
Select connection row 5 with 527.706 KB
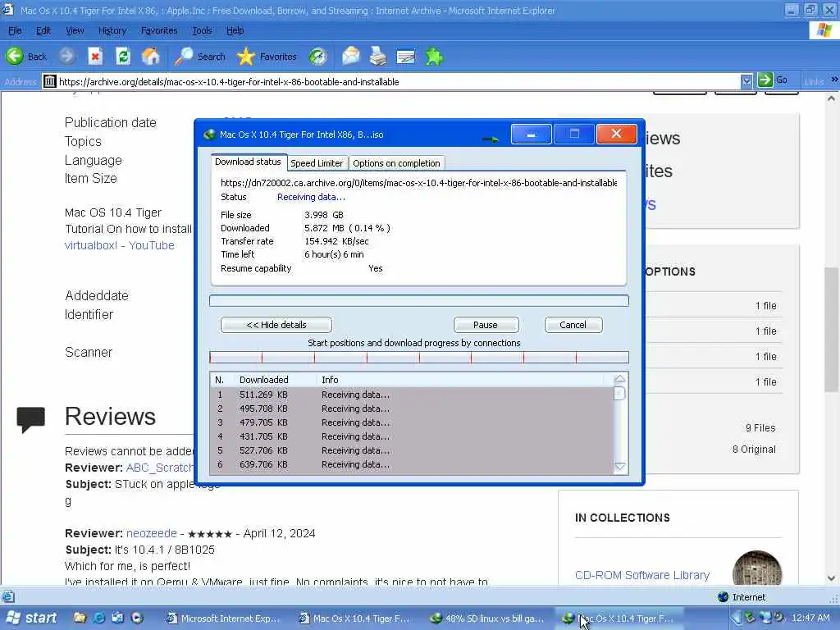pos(412,450)
